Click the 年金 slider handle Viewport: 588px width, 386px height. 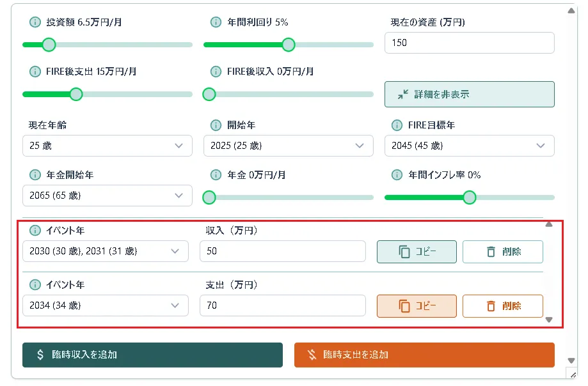click(x=209, y=197)
